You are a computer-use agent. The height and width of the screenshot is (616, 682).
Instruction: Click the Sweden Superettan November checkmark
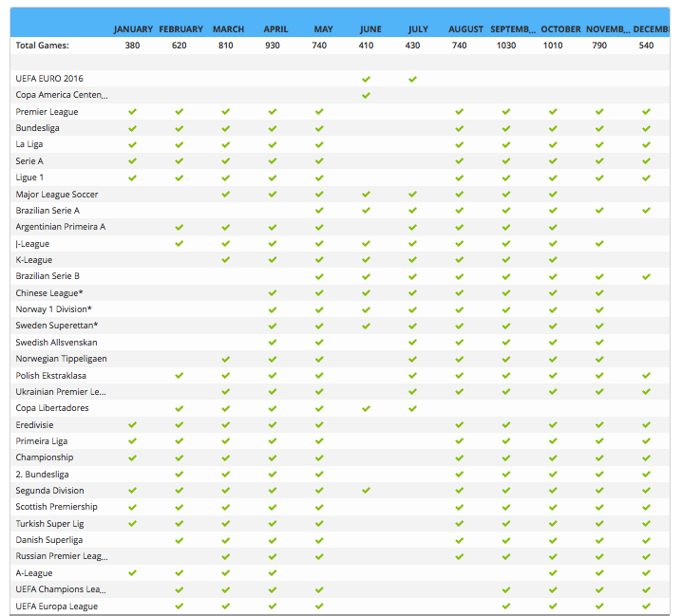pos(599,327)
